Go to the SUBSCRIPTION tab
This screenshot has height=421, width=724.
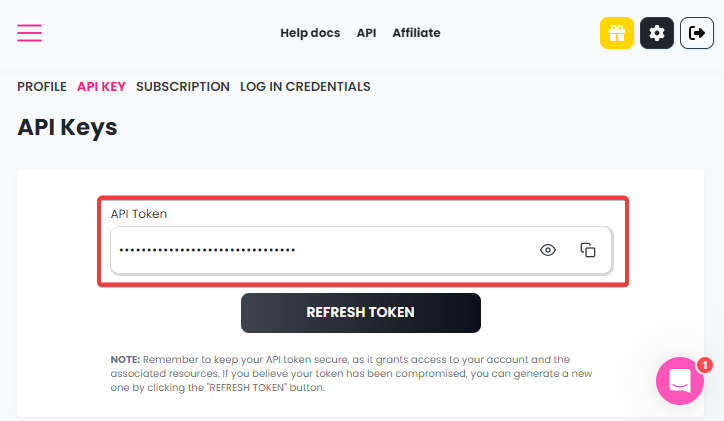pyautogui.click(x=183, y=87)
